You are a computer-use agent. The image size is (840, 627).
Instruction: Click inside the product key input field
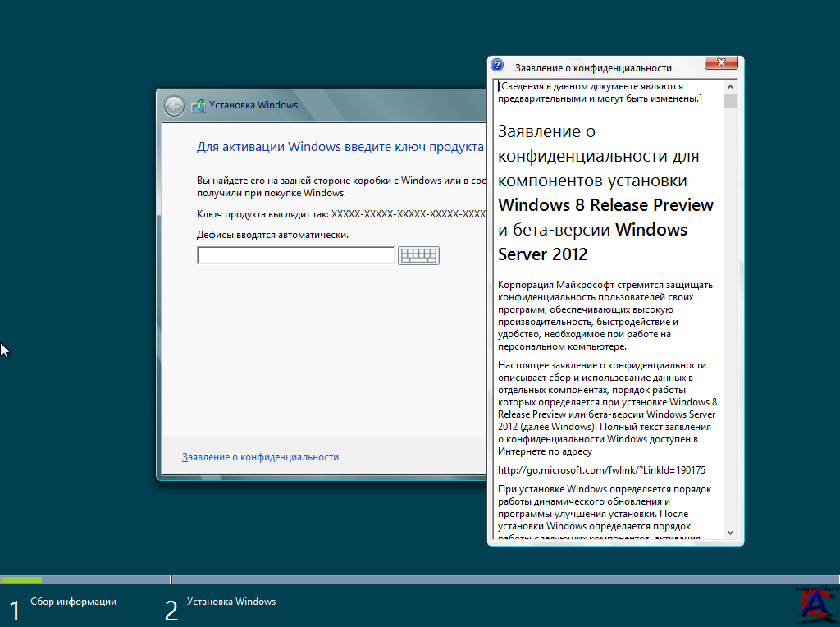click(x=295, y=256)
